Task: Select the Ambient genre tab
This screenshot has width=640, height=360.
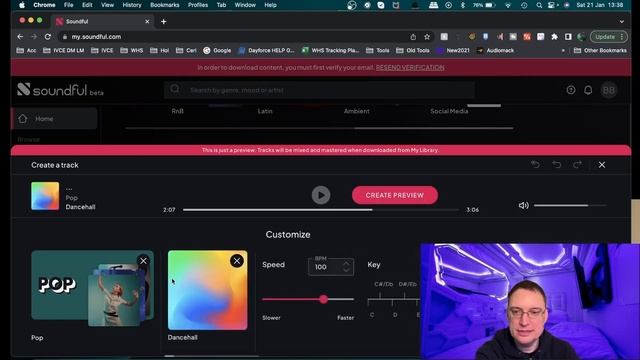Action: [356, 111]
